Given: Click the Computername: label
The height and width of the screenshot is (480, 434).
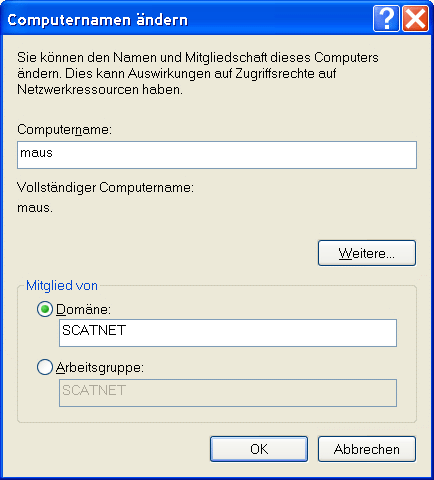Looking at the screenshot, I should pyautogui.click(x=65, y=129).
